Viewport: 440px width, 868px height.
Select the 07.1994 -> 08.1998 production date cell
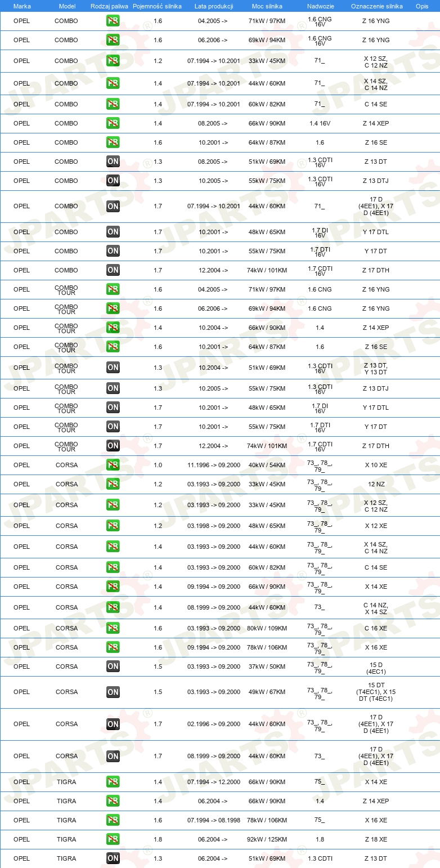pos(214,820)
